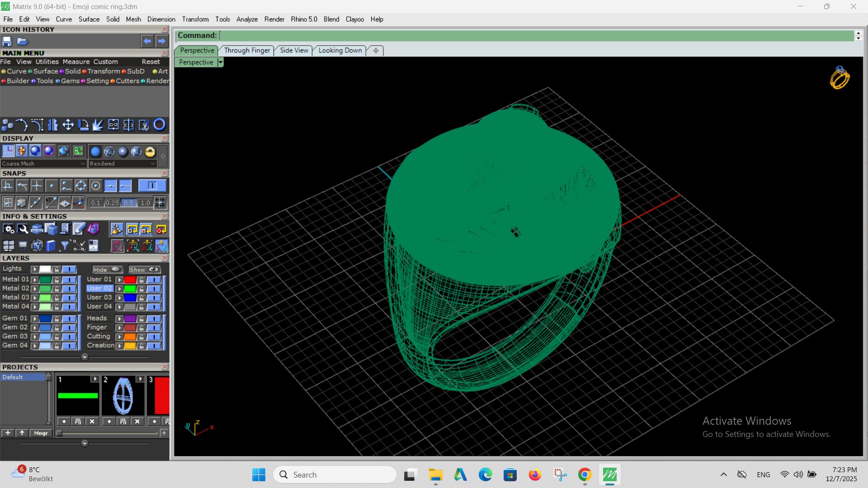Switch to the Looking Down viewport tab
The width and height of the screenshot is (868, 488).
pyautogui.click(x=340, y=50)
